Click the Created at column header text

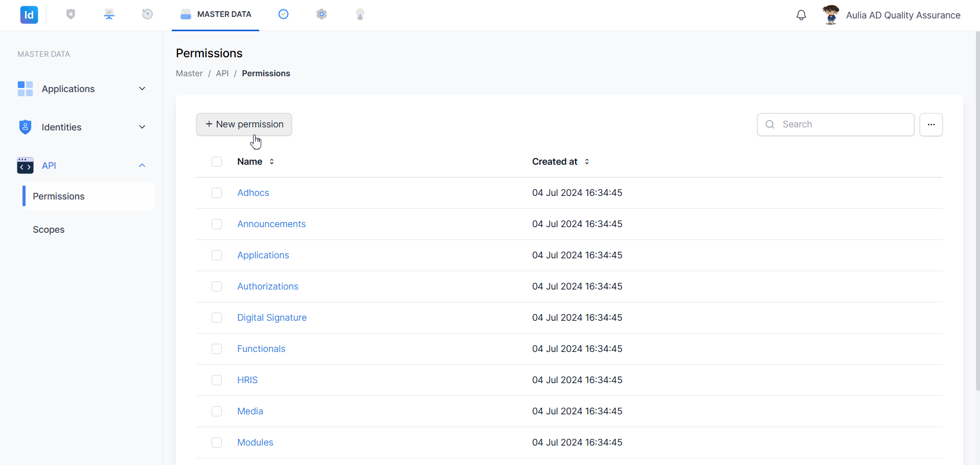(x=555, y=162)
